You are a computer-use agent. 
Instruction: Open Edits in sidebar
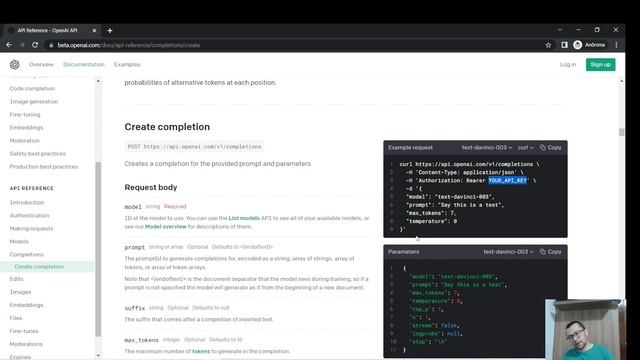click(x=16, y=279)
